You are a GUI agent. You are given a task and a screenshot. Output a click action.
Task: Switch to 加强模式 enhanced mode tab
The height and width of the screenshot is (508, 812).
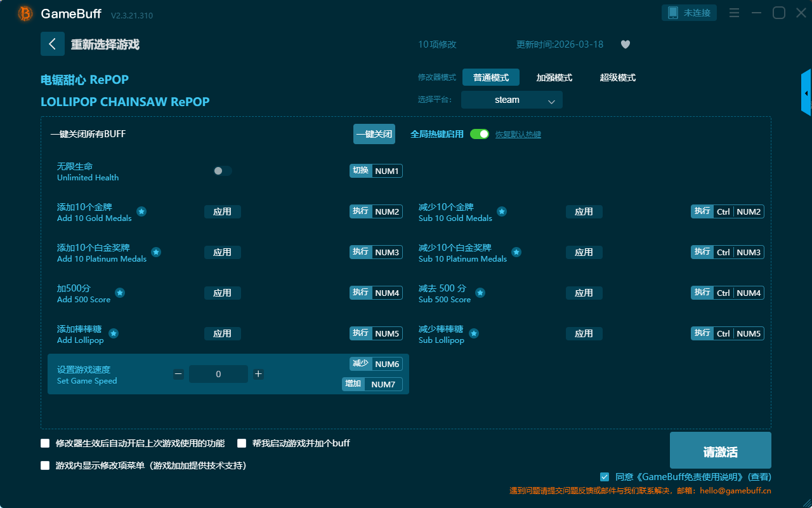(x=554, y=77)
